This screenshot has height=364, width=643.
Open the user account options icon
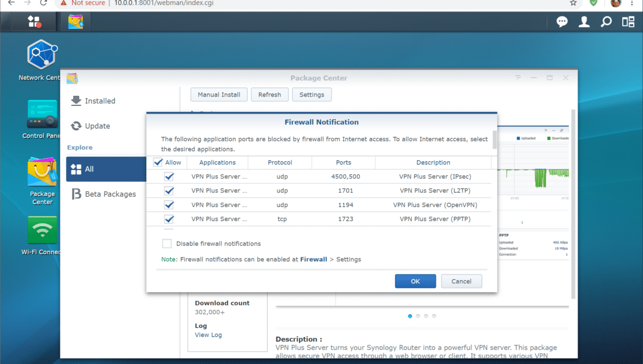click(584, 22)
